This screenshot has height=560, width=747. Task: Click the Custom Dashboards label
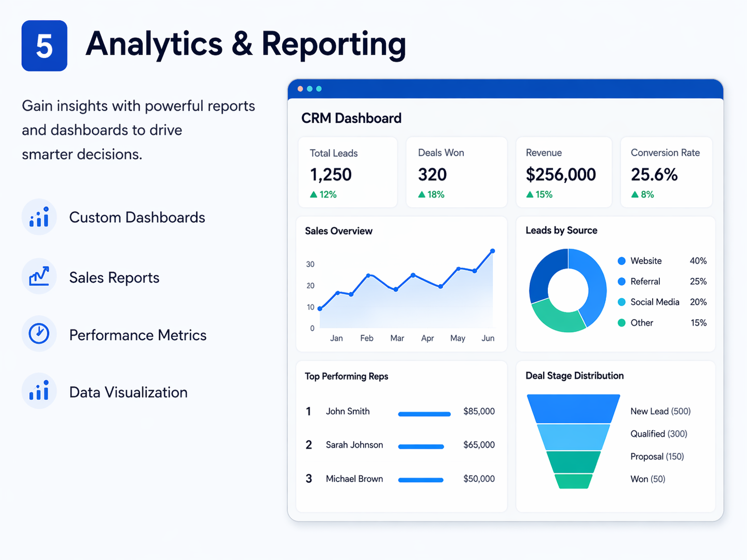(137, 217)
